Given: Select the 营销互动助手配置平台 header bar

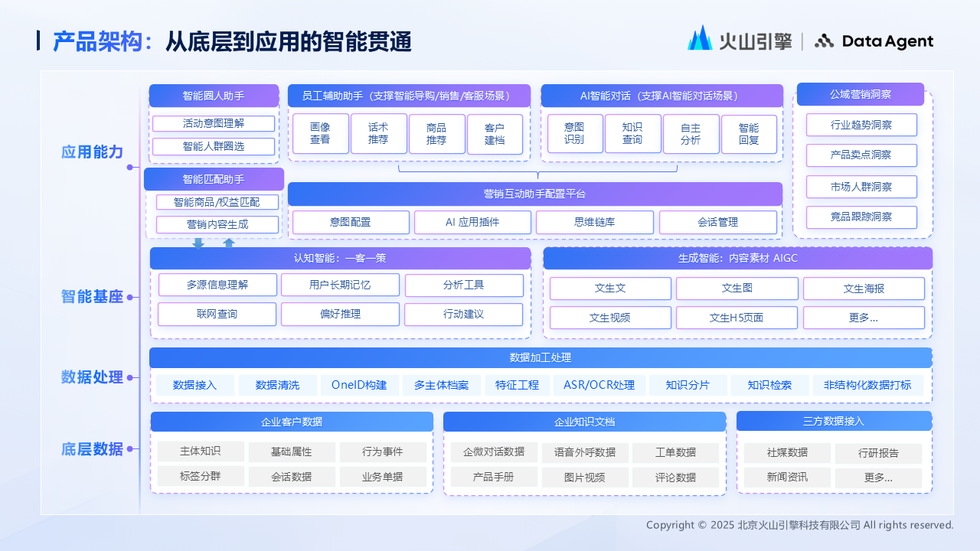Looking at the screenshot, I should tap(535, 194).
